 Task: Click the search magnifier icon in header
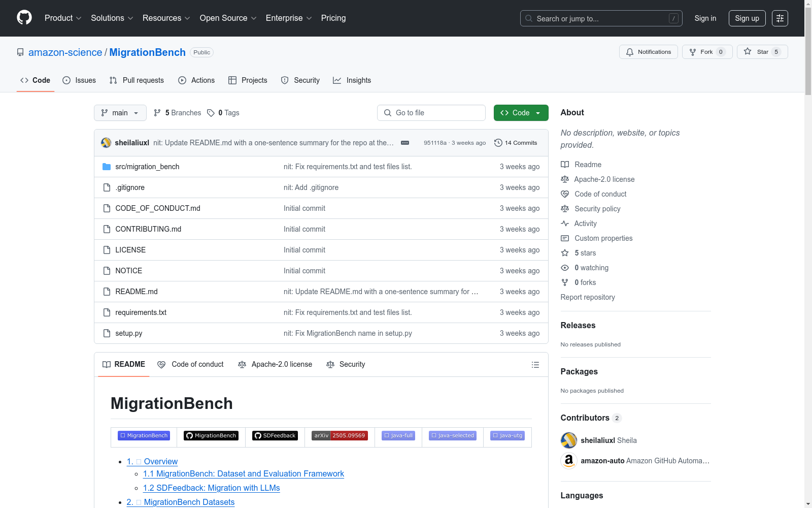529,18
